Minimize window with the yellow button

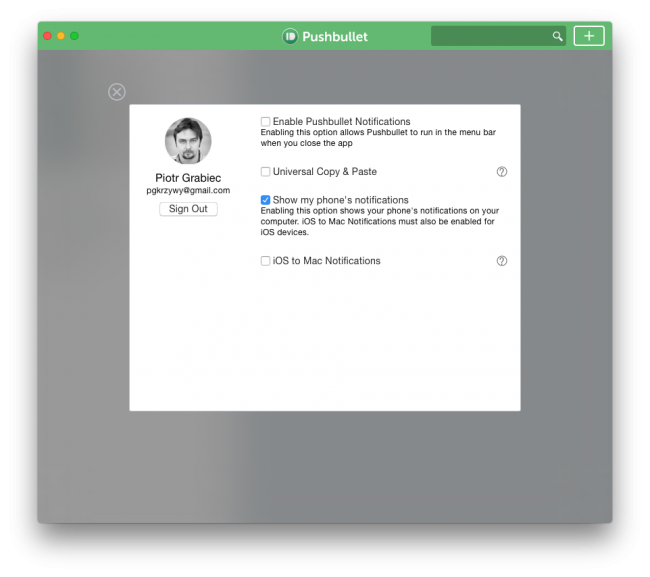[61, 36]
